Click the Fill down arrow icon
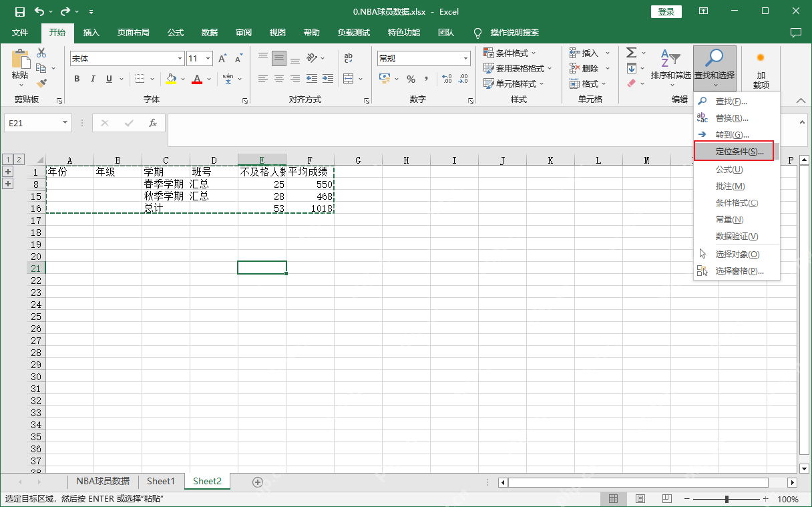This screenshot has height=507, width=812. [631, 68]
